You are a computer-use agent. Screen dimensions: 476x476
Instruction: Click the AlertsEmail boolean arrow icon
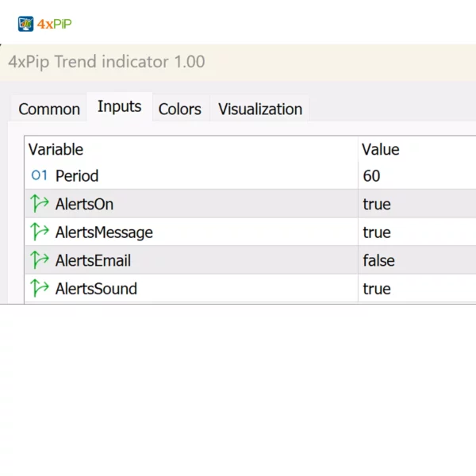tap(40, 260)
